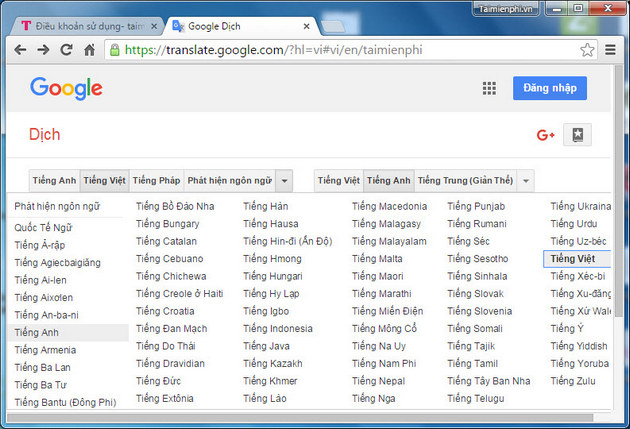Click the address bar URL field
The width and height of the screenshot is (630, 429).
click(340, 49)
